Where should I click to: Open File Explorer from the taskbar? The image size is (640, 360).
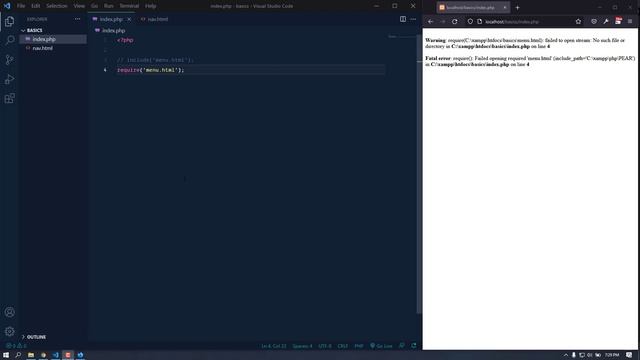31,355
